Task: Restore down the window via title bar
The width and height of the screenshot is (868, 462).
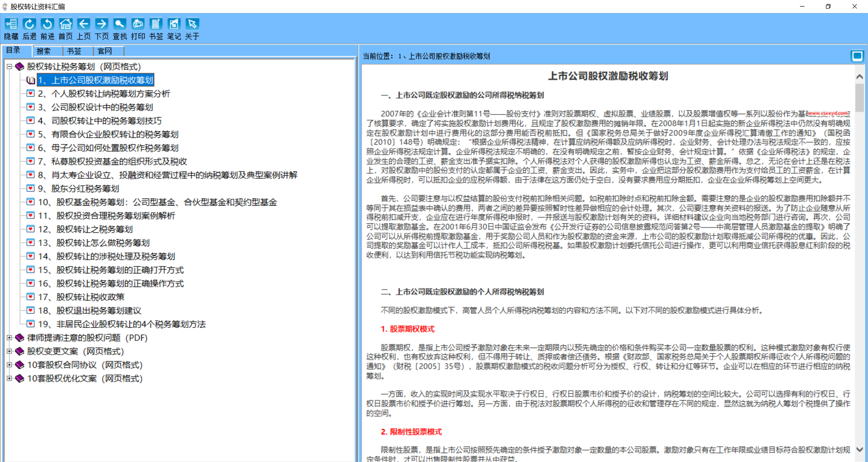Action: click(x=828, y=6)
